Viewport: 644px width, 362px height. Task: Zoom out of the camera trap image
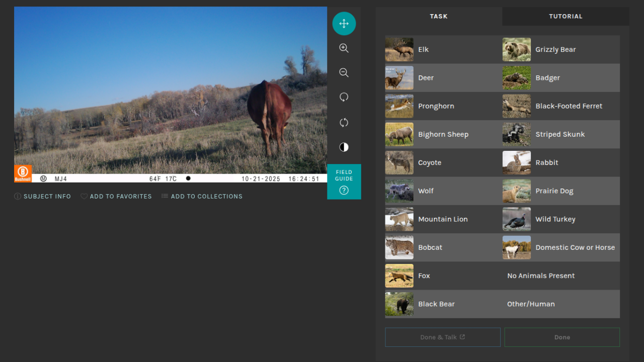click(x=344, y=73)
